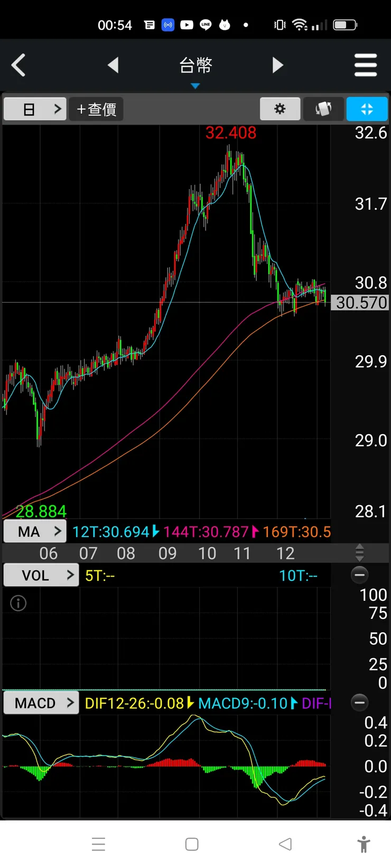
Task: Tap the current price tag 30.570
Action: point(361,303)
